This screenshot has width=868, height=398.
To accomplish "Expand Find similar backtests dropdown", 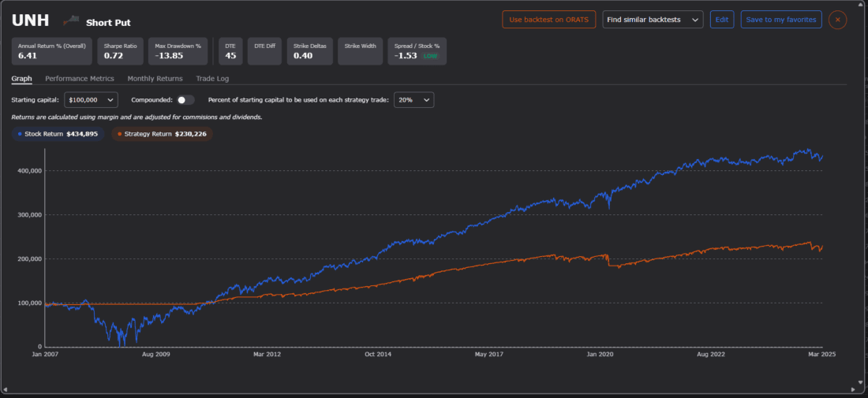I will 653,20.
